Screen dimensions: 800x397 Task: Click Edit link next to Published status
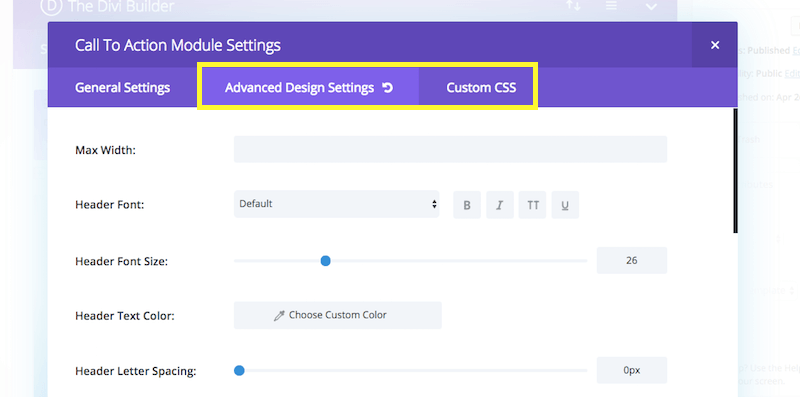tap(796, 51)
